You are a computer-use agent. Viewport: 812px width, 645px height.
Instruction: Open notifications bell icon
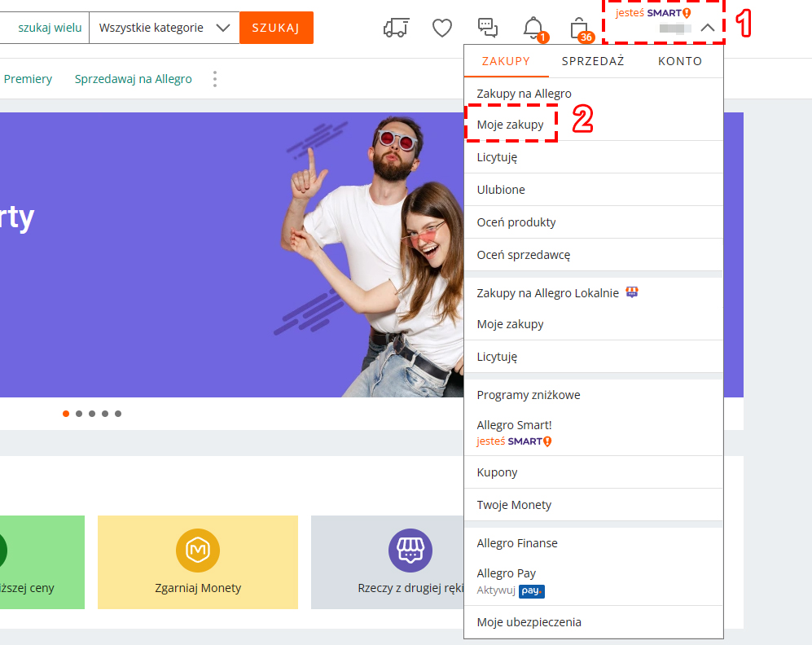pos(533,28)
